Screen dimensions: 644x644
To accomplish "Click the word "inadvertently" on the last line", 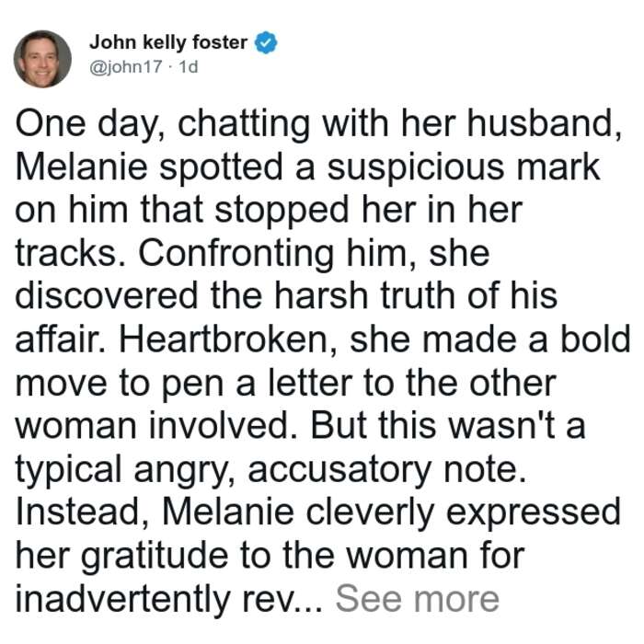I will click(122, 598).
